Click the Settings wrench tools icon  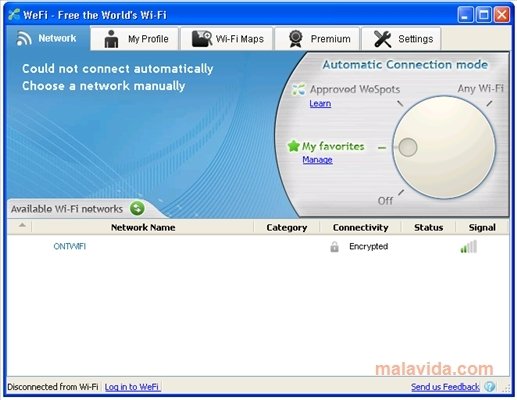[382, 39]
